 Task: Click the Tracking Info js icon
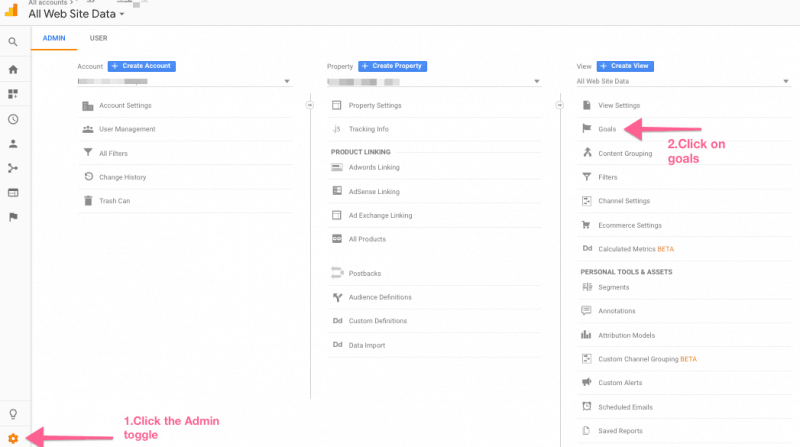tap(336, 129)
